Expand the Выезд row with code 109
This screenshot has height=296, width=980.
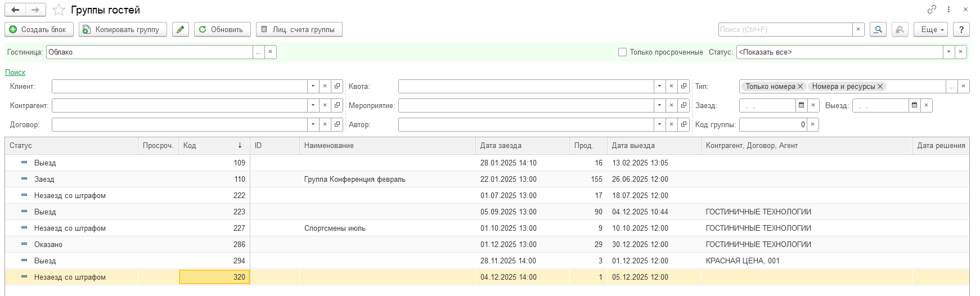24,163
